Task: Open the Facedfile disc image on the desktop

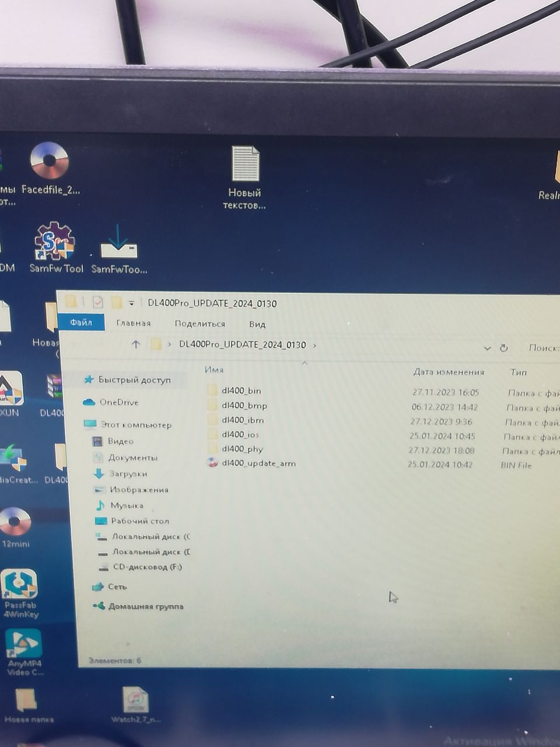Action: coord(50,168)
